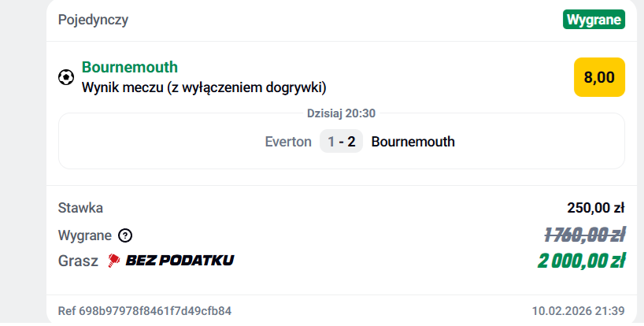Open Bournemouth team in the match row
Image resolution: width=644 pixels, height=326 pixels.
(413, 142)
